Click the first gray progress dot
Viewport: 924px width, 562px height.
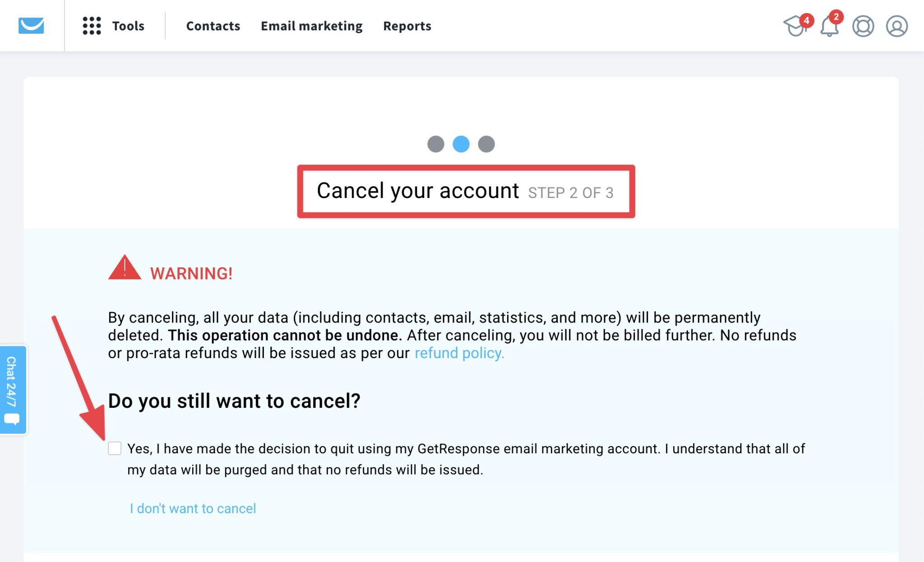pyautogui.click(x=435, y=143)
